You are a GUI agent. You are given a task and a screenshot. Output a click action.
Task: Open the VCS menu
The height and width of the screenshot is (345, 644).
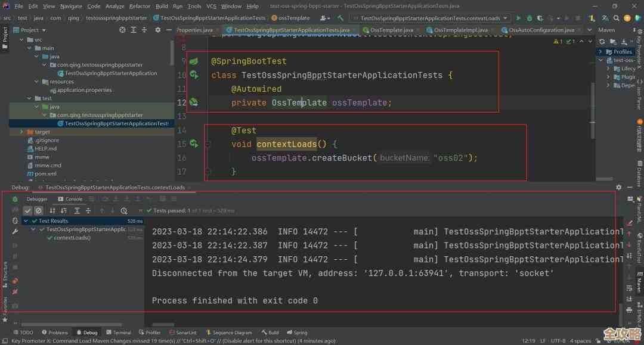pos(210,7)
